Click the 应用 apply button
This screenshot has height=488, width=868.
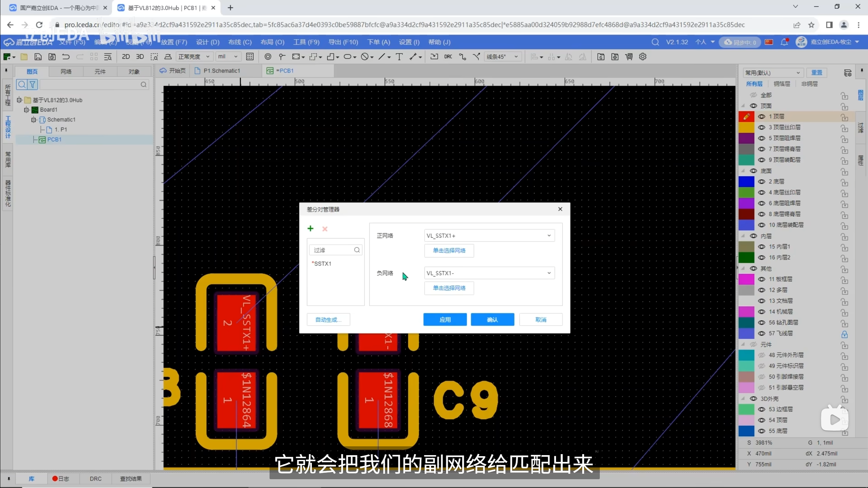coord(445,320)
